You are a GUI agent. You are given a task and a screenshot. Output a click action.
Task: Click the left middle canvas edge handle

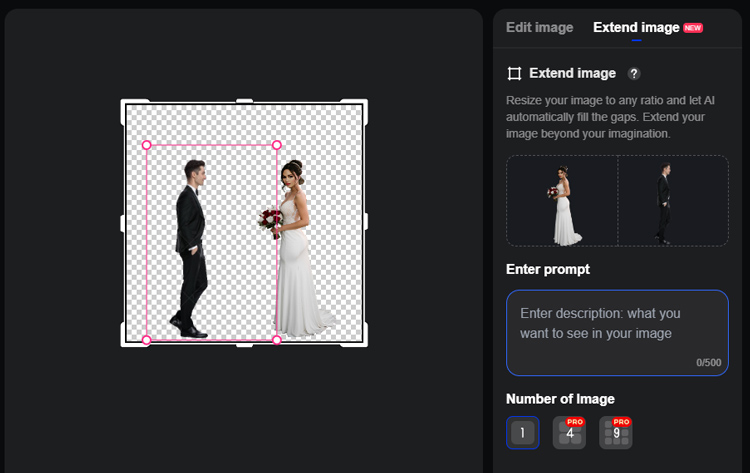[x=123, y=223]
